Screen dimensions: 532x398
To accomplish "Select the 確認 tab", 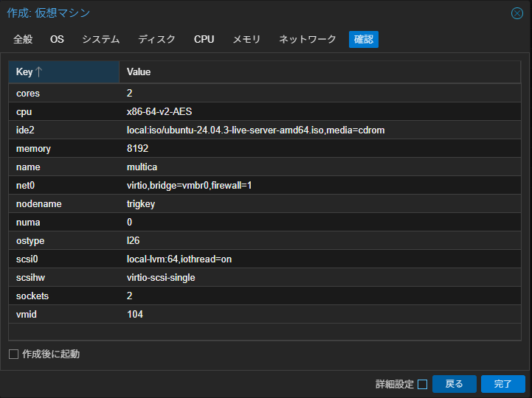I will (x=364, y=39).
